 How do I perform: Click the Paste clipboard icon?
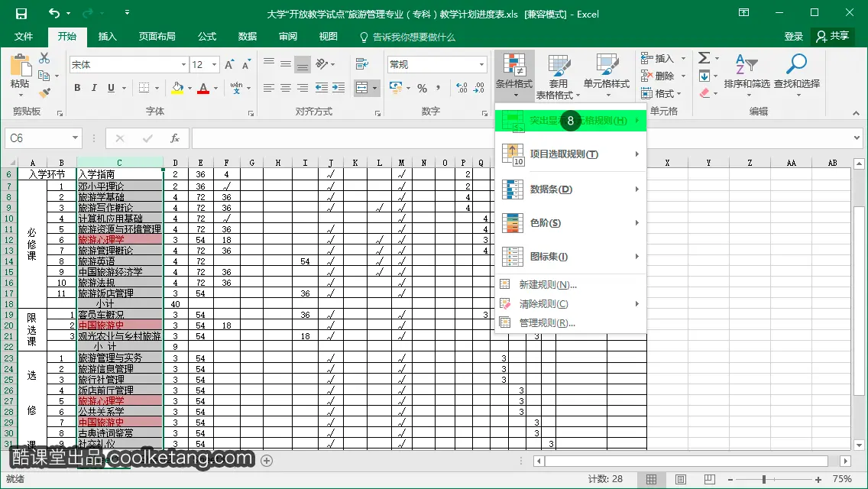tap(21, 66)
